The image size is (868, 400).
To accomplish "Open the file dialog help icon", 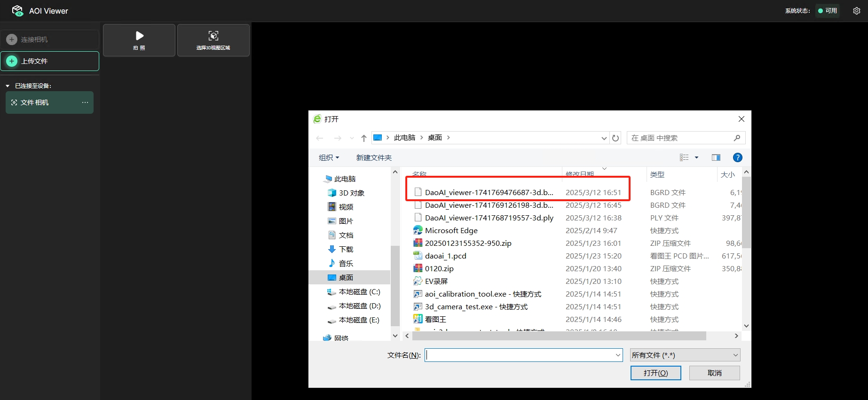I will pos(737,157).
